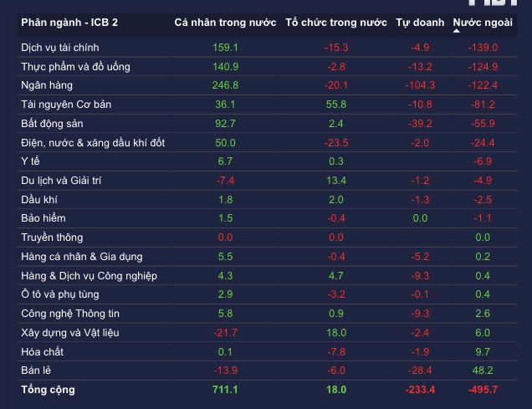Select the Bán lẻ sector row

(37, 371)
